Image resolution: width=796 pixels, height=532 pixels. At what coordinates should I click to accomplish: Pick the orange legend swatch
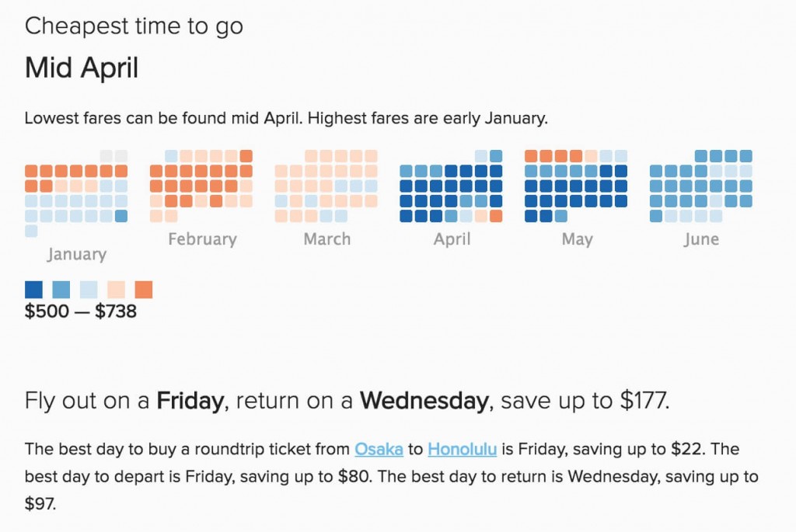(144, 290)
